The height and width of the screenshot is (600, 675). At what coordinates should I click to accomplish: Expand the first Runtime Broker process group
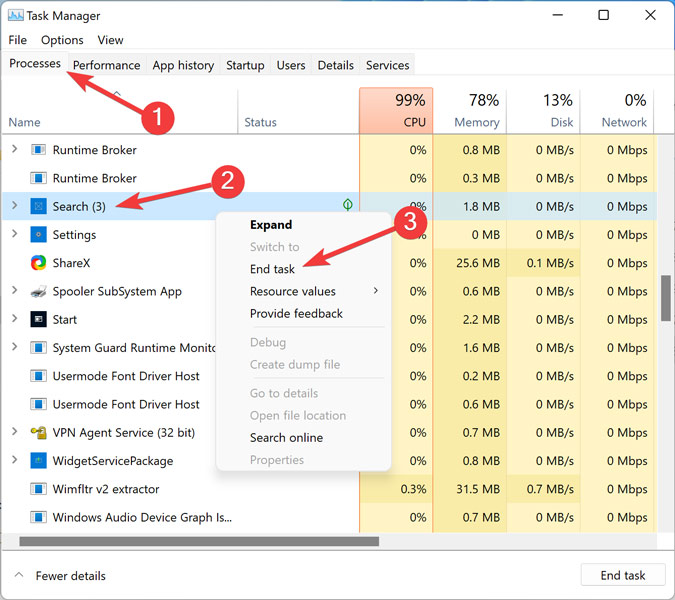coord(15,149)
